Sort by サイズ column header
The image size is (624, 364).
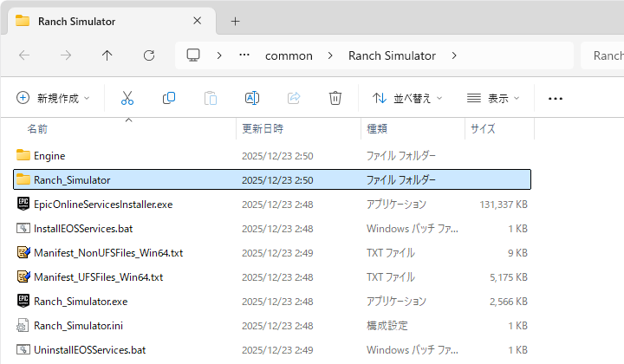click(x=483, y=128)
